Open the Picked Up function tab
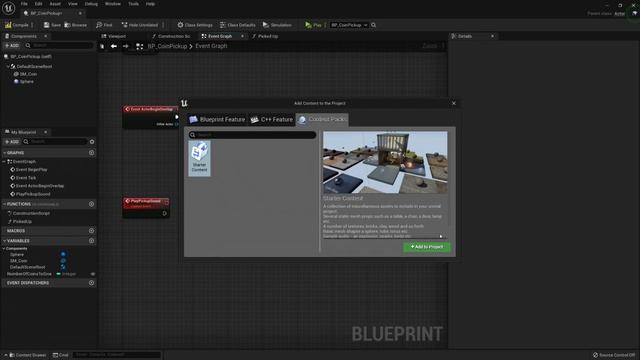Screen dimensions: 640x360 (x=265, y=36)
